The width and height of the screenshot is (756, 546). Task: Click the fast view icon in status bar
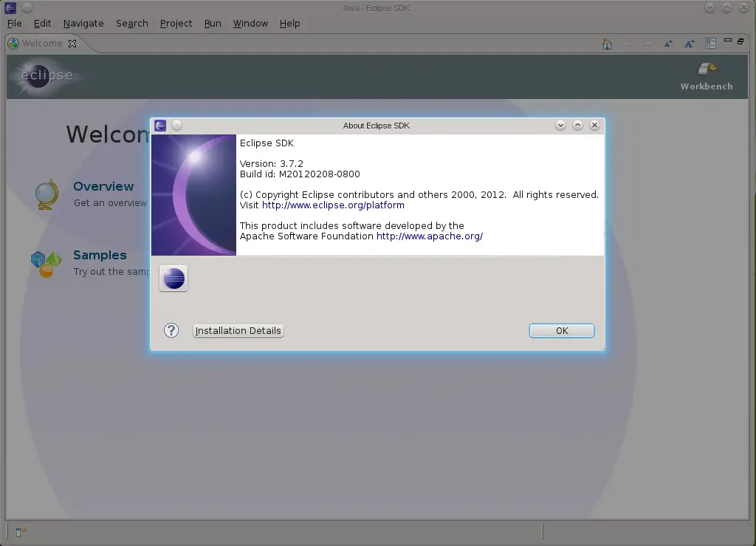(x=21, y=531)
